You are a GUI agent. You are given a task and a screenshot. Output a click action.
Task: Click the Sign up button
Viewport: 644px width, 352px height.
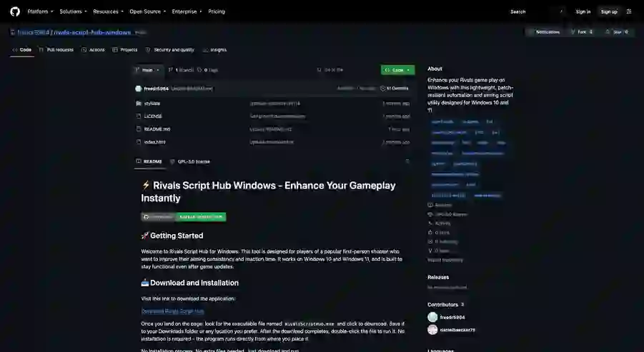coord(609,11)
